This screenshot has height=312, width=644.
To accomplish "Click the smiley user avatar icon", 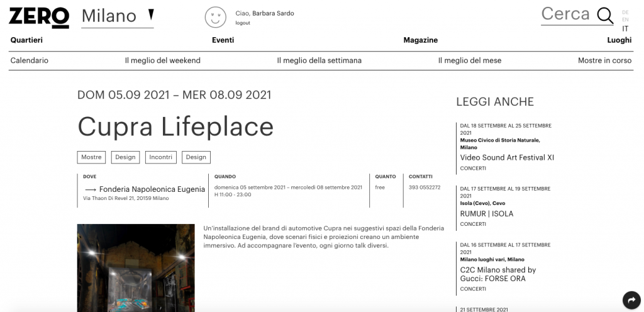I will [216, 17].
